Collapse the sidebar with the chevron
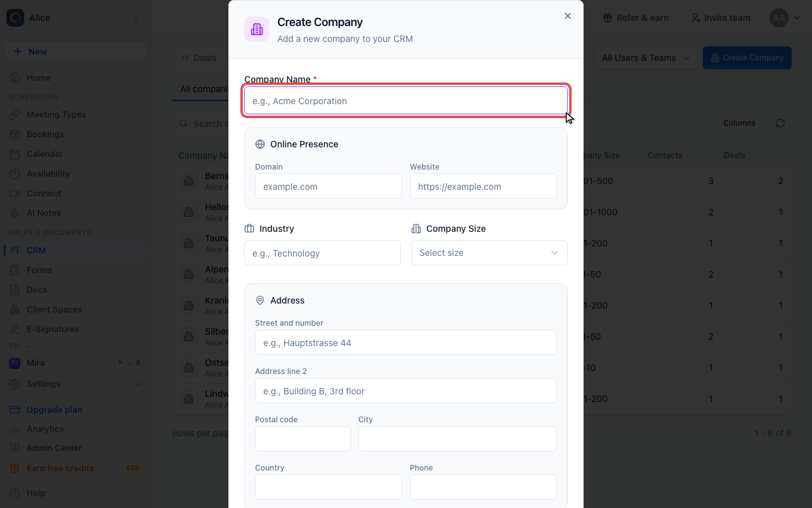812x508 pixels. click(136, 18)
